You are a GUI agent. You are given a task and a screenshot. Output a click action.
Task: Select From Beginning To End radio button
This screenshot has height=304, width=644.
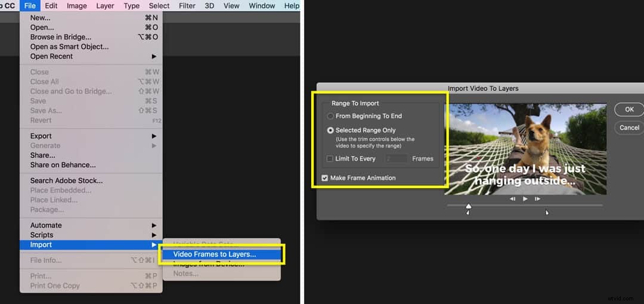(x=330, y=116)
